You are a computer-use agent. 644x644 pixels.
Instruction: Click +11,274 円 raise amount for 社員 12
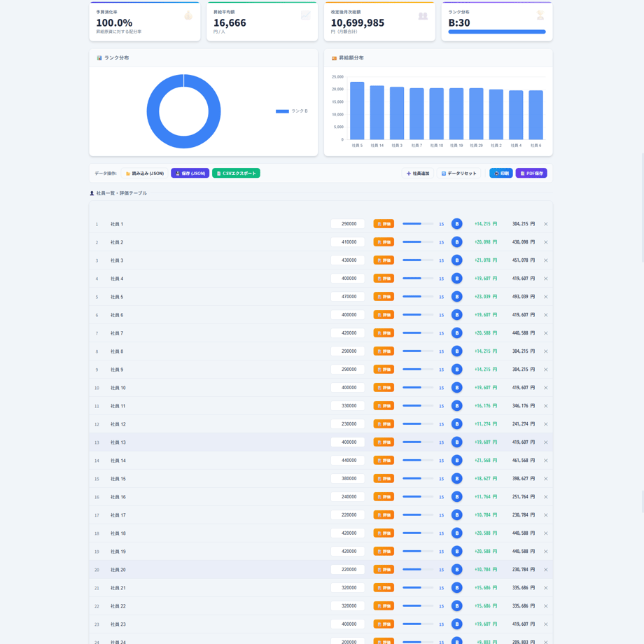click(x=486, y=424)
